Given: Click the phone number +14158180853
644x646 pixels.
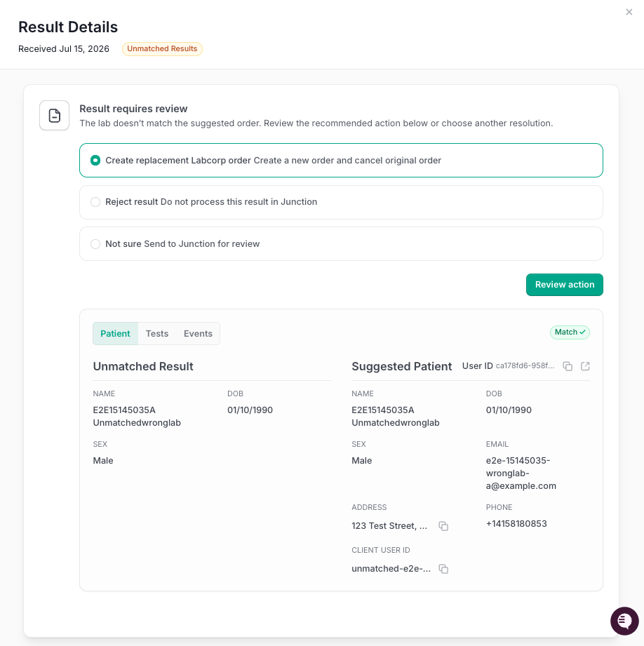Looking at the screenshot, I should [516, 524].
